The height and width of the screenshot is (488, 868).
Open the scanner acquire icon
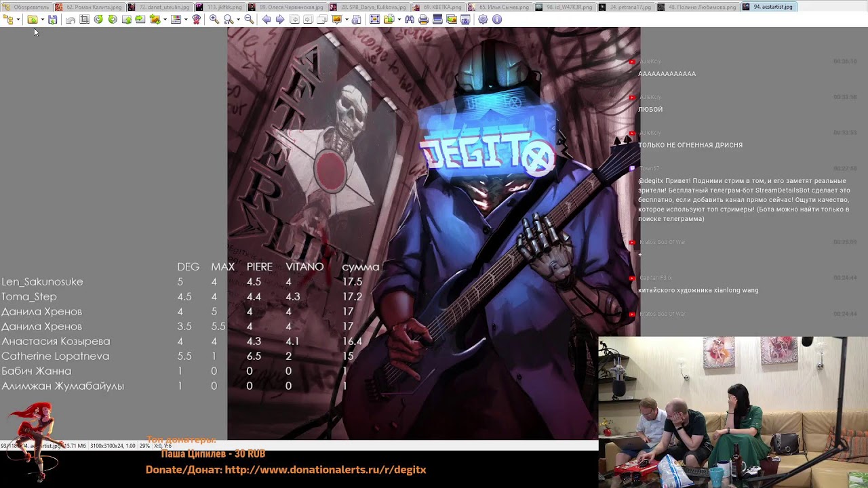click(x=438, y=20)
